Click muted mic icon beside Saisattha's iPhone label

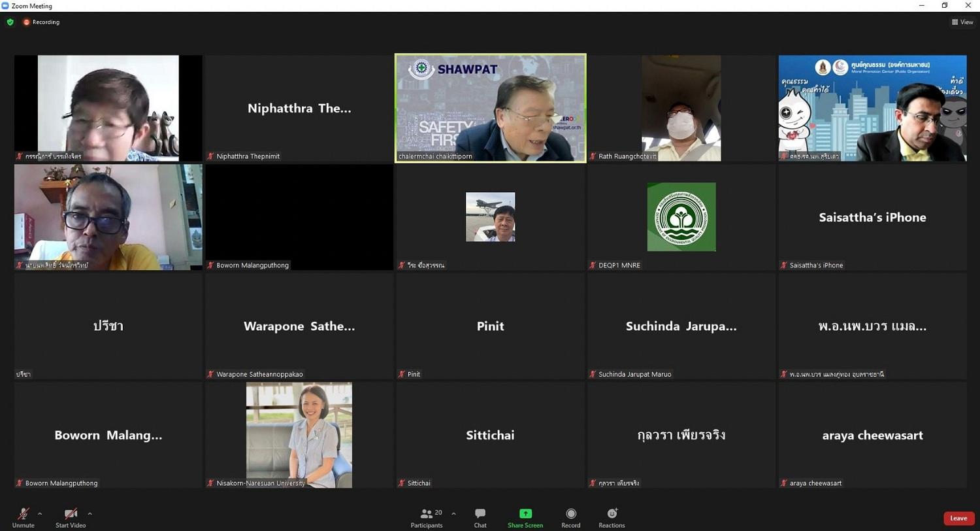click(x=783, y=265)
